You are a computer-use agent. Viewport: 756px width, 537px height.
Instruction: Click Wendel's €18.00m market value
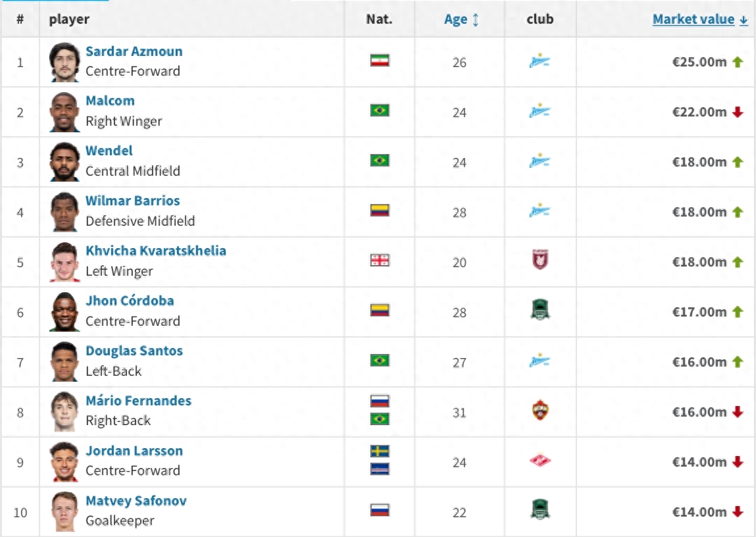[699, 162]
